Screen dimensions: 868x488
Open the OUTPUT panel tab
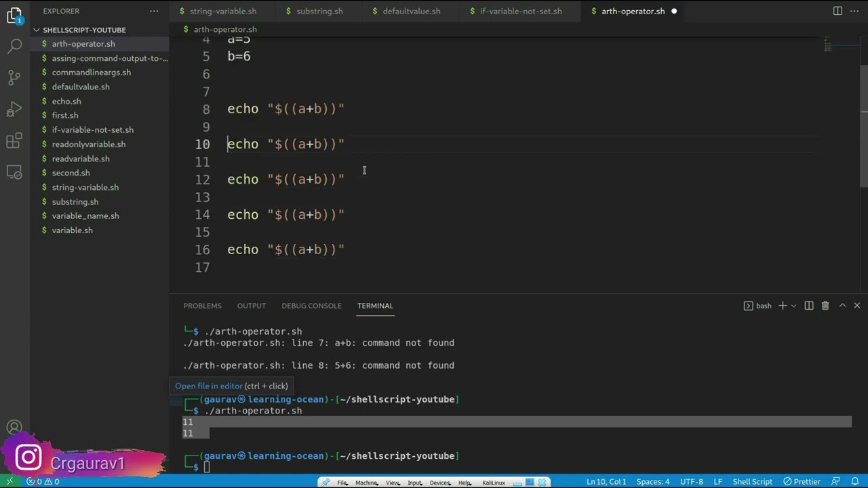point(252,306)
